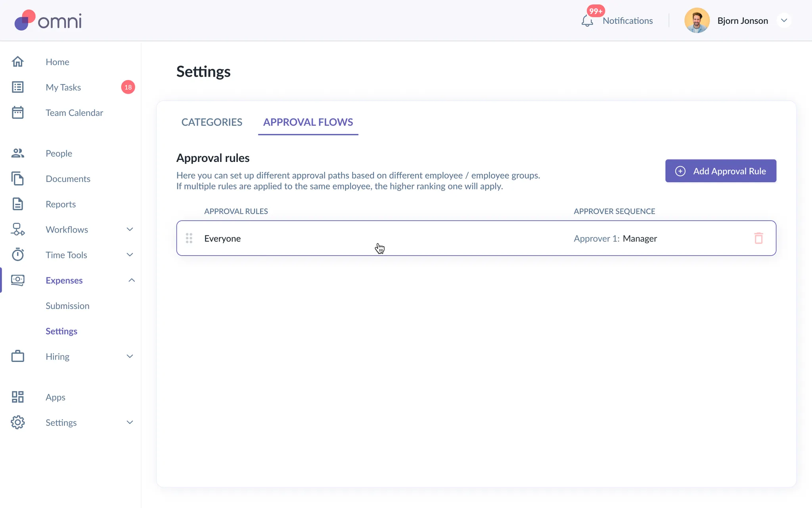Click the drag handle on Everyone rule
Image resolution: width=812 pixels, height=508 pixels.
(189, 238)
